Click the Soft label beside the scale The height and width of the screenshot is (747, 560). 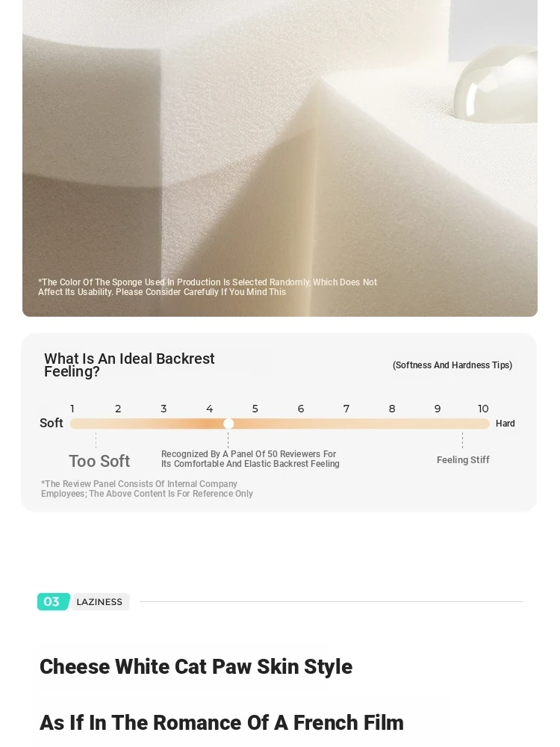(52, 423)
